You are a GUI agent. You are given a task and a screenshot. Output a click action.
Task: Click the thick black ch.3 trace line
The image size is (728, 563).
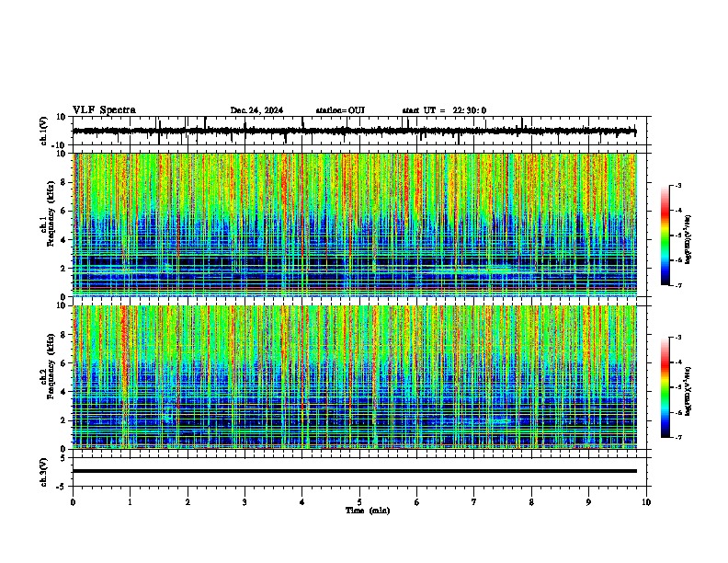(355, 471)
